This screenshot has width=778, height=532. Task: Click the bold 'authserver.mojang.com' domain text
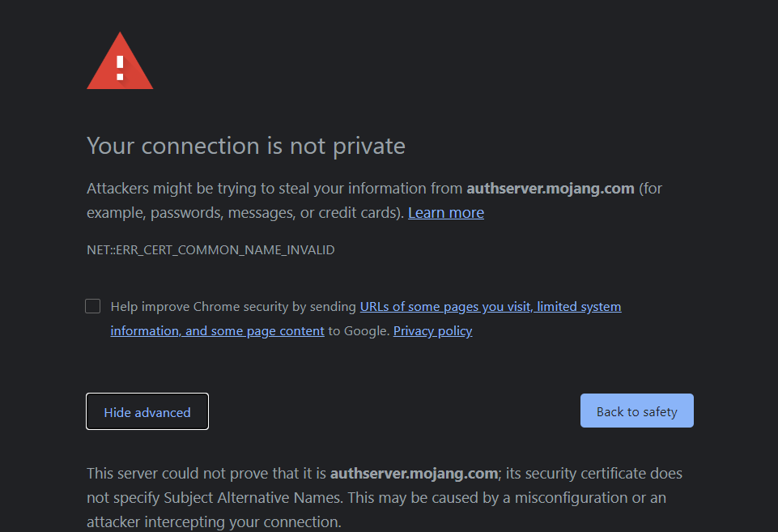[x=550, y=188]
